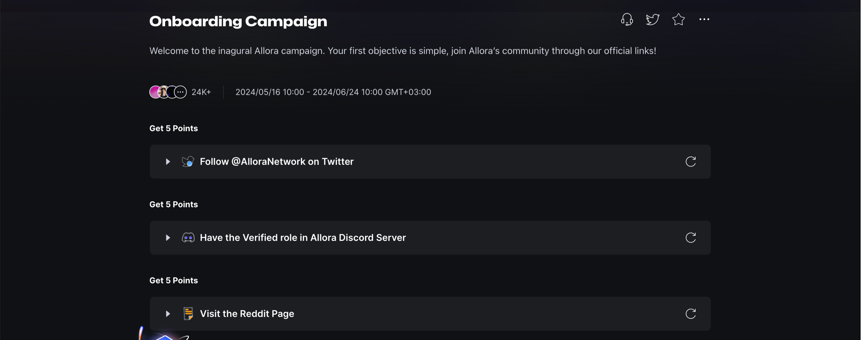The height and width of the screenshot is (340, 868).
Task: Click the Visit the Reddit Page label
Action: [x=247, y=314]
